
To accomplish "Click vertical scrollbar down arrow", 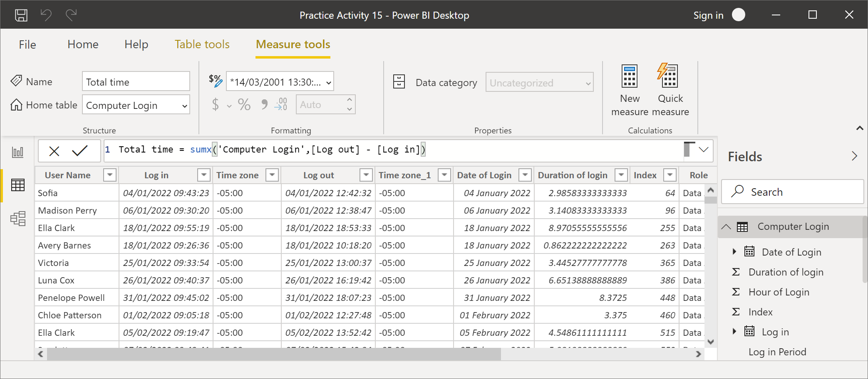I will click(x=711, y=342).
